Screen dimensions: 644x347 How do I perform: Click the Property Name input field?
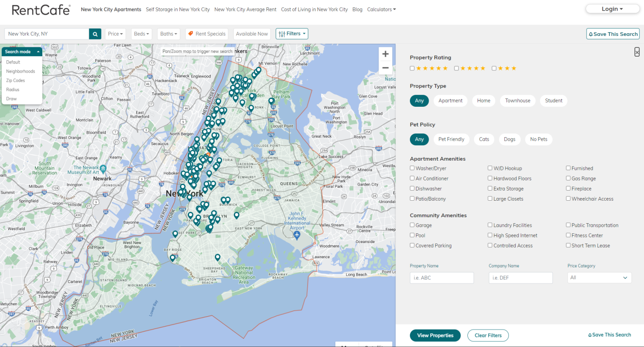(441, 278)
